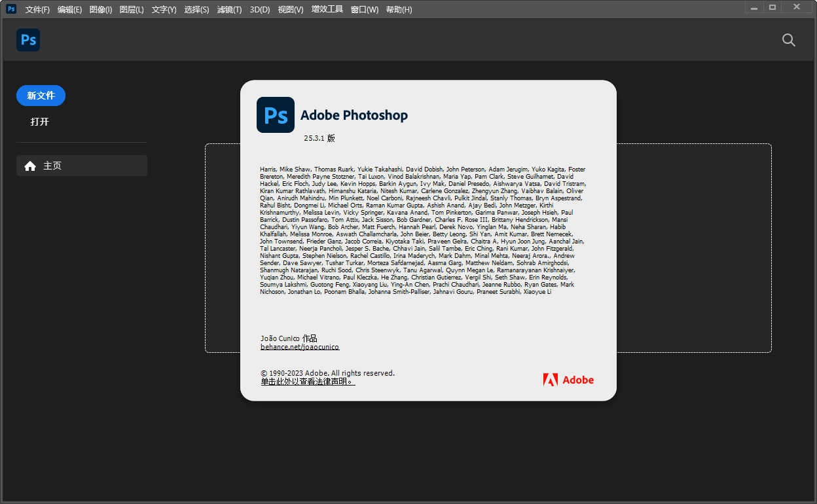Click the house icon beside 主页
The image size is (817, 504).
click(30, 166)
